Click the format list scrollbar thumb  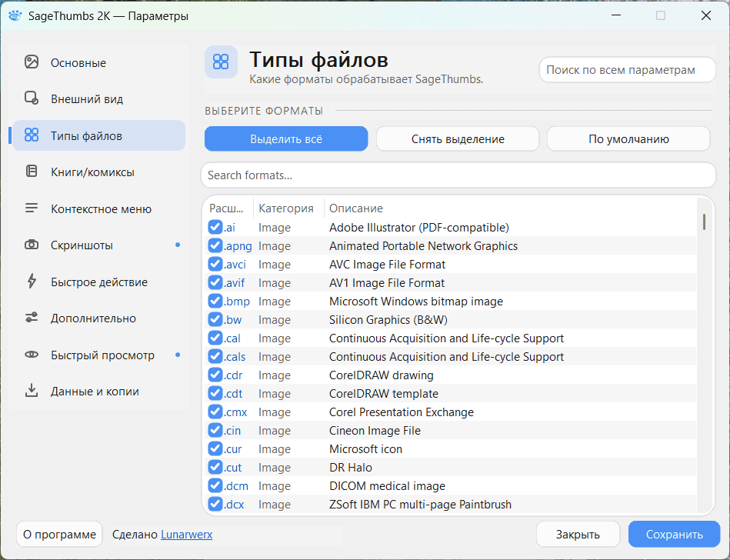704,222
